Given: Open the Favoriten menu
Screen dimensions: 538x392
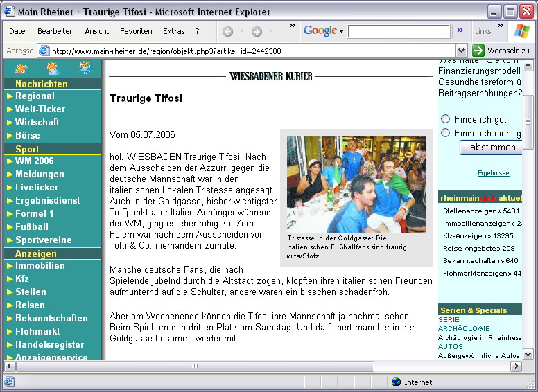Looking at the screenshot, I should [136, 32].
